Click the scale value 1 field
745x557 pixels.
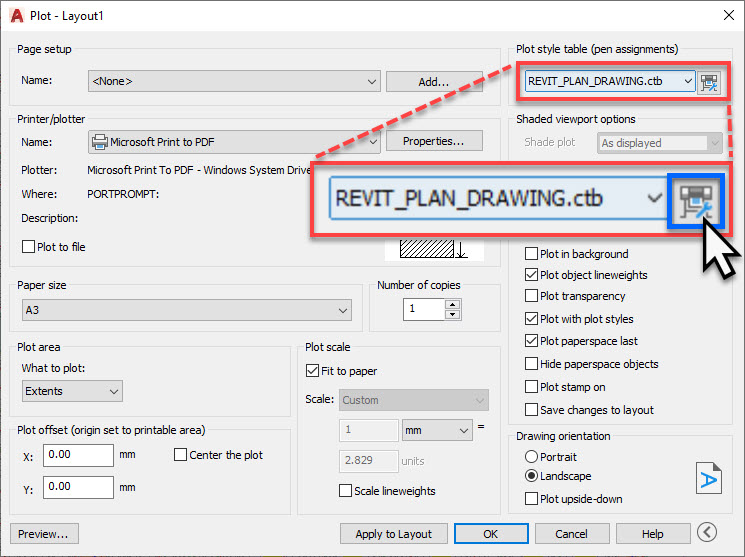369,430
